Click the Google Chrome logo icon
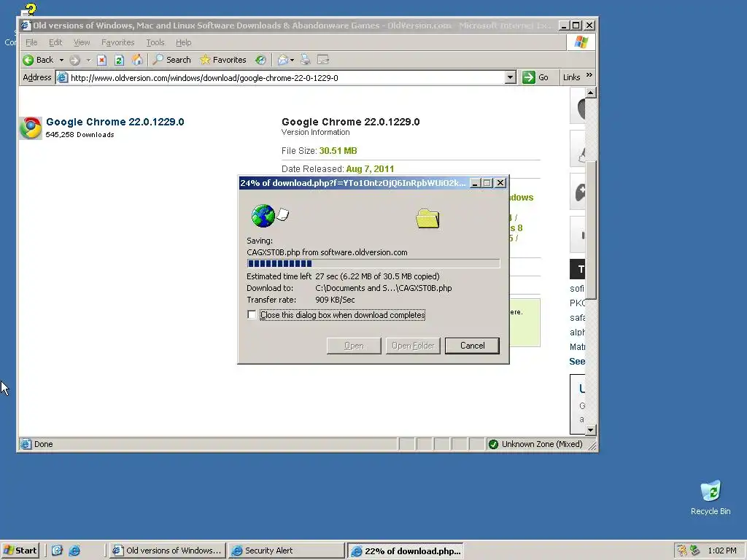 coord(31,128)
